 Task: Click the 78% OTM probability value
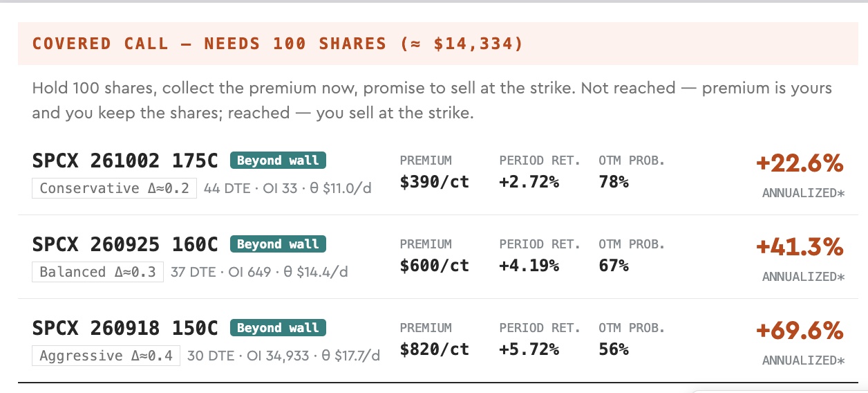click(x=614, y=182)
